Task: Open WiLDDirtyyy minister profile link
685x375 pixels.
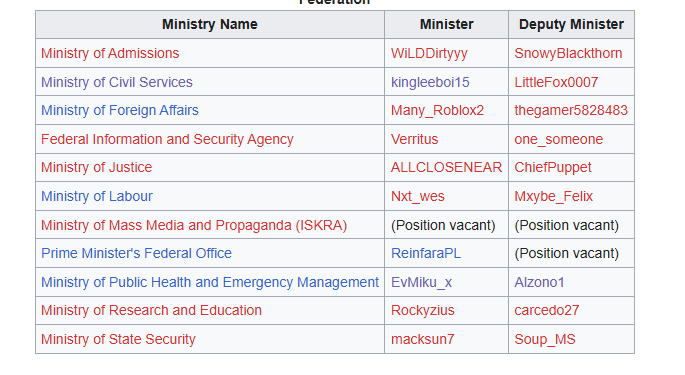Action: pos(429,53)
